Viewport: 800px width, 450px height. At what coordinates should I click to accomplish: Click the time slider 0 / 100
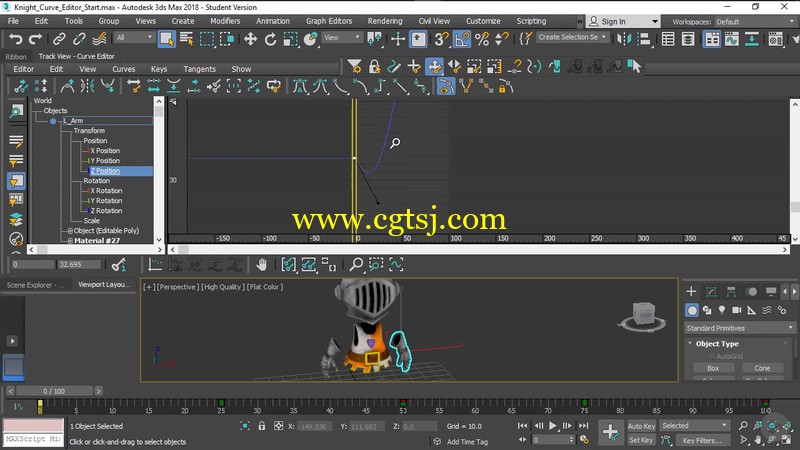coord(54,391)
